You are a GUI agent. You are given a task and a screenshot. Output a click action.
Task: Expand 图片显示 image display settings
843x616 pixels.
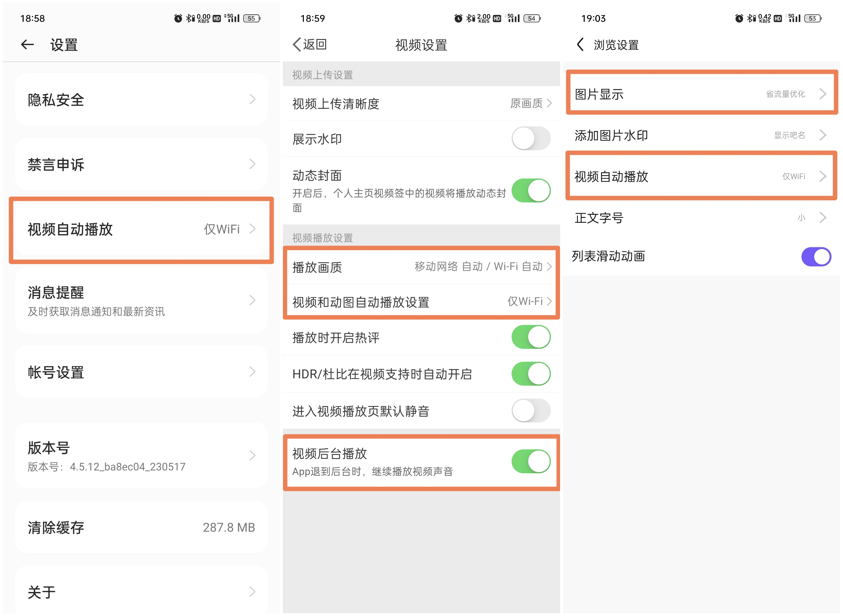[701, 94]
